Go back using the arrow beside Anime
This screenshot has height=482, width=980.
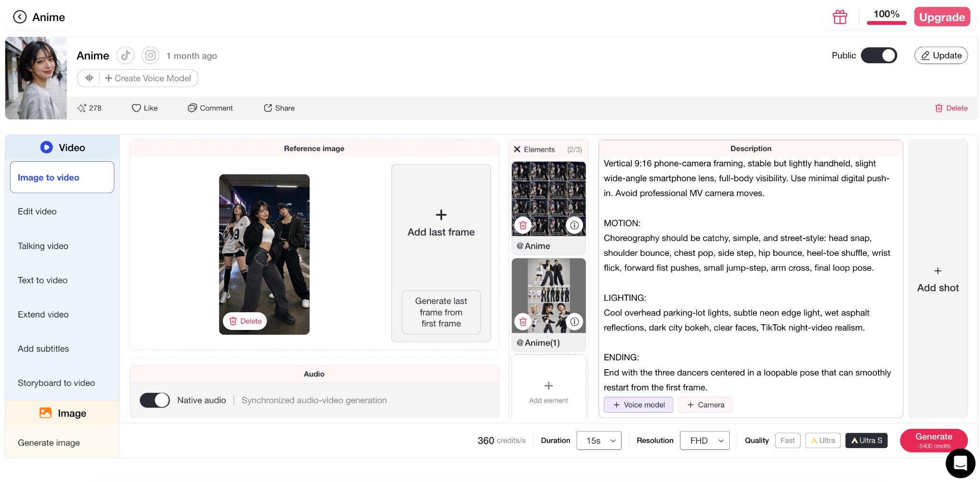click(20, 17)
